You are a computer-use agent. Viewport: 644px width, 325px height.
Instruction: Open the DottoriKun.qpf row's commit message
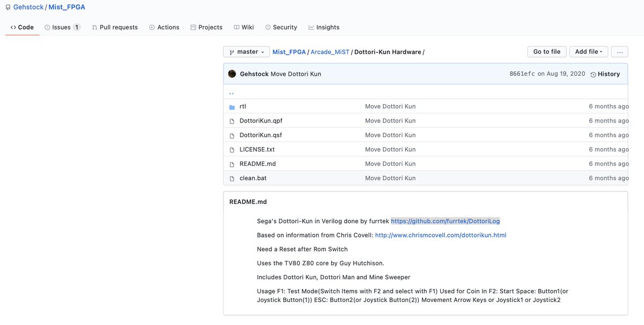390,121
